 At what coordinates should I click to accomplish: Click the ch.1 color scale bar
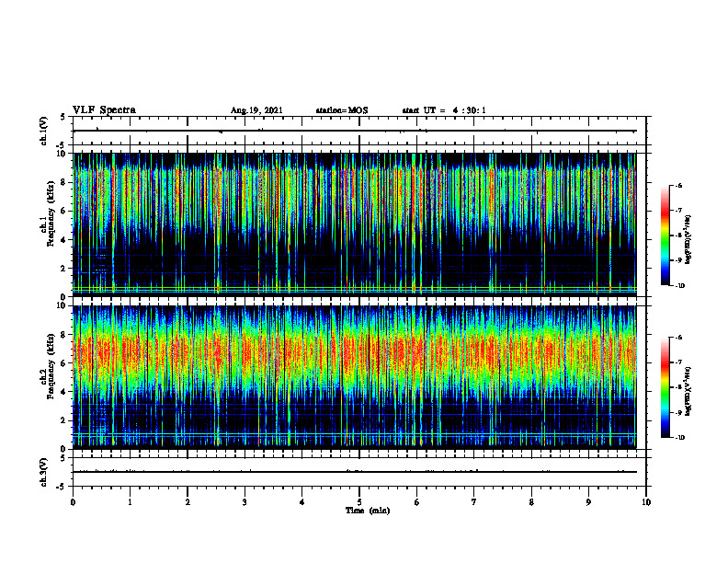(665, 236)
